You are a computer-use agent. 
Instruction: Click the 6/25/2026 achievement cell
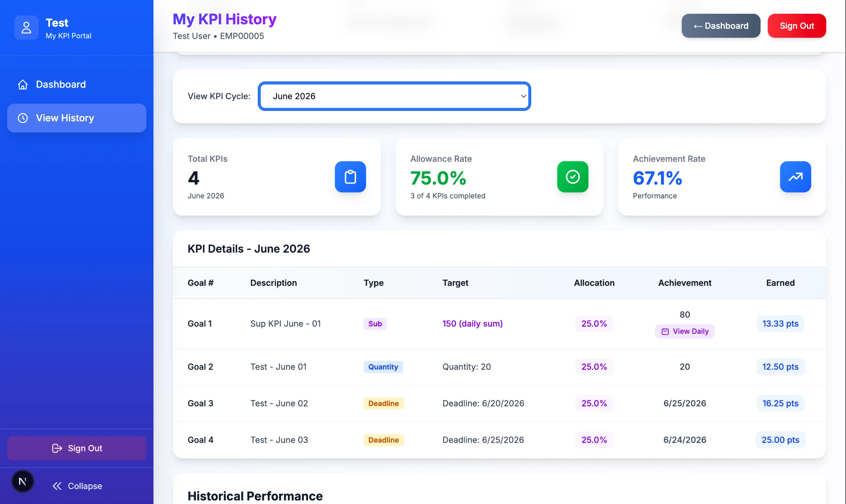tap(685, 404)
